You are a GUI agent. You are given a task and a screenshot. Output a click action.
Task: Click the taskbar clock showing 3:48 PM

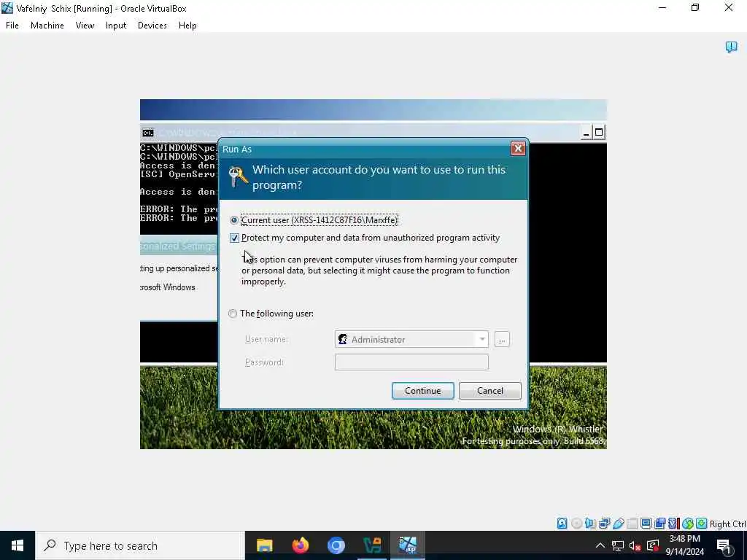(684, 545)
